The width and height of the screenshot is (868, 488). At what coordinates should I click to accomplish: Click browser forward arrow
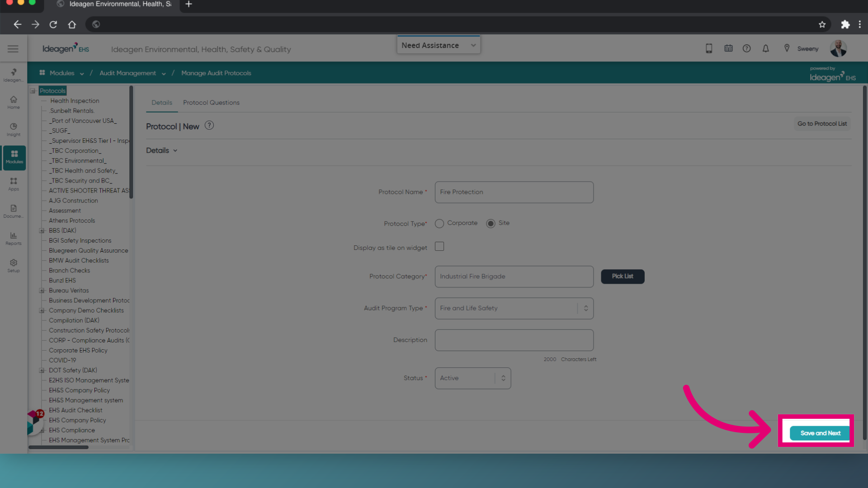[35, 24]
